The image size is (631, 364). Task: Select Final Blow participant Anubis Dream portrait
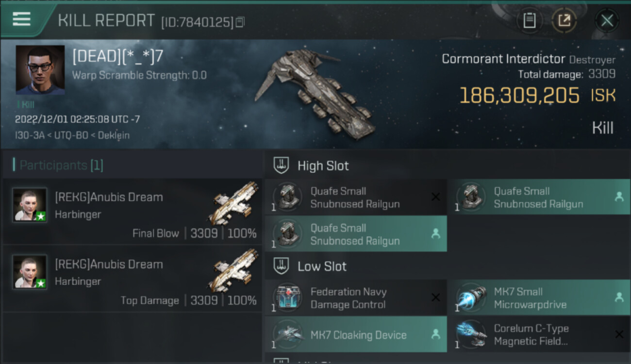coord(30,205)
